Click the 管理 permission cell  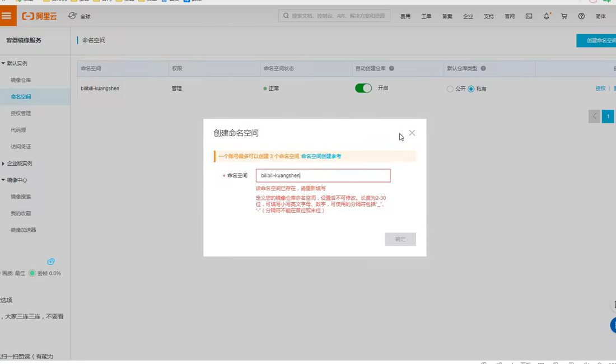(177, 88)
